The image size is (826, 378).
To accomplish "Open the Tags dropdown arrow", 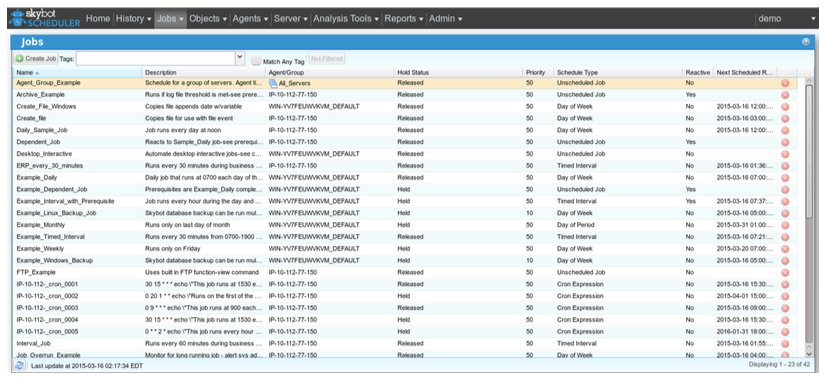I will (x=240, y=58).
